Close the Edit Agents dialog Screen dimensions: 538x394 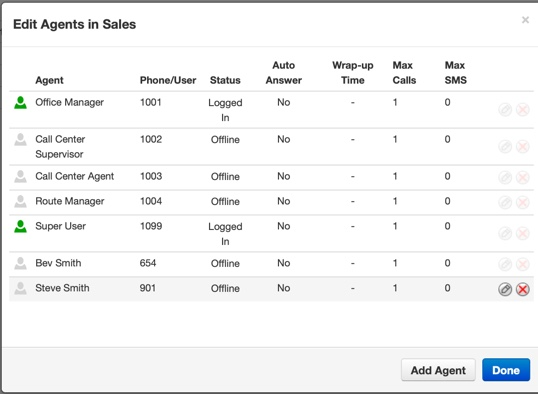coord(525,20)
